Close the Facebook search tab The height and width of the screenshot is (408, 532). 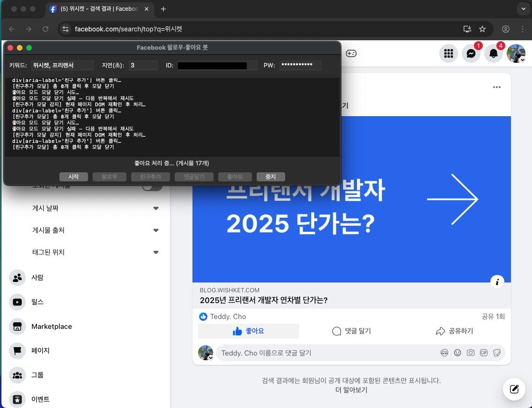point(147,9)
